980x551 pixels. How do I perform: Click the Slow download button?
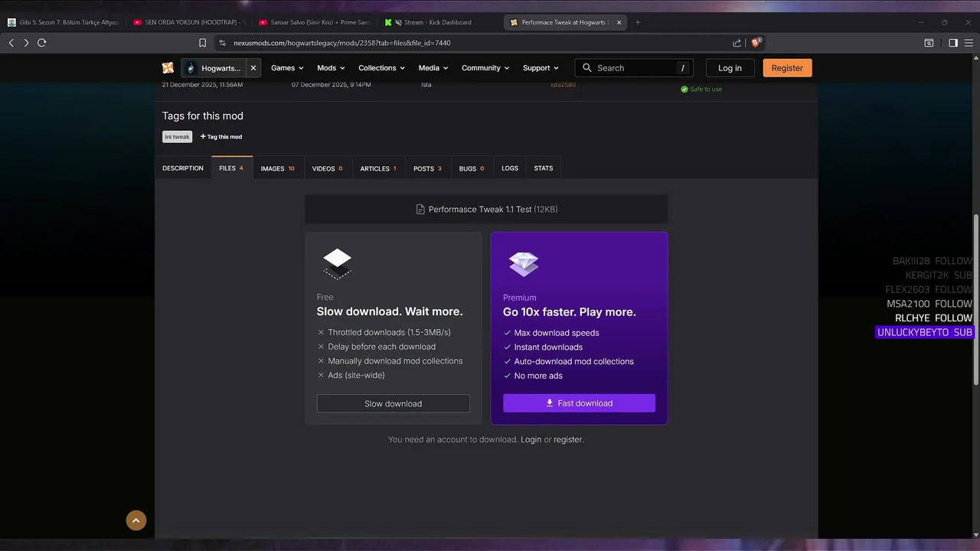(394, 403)
